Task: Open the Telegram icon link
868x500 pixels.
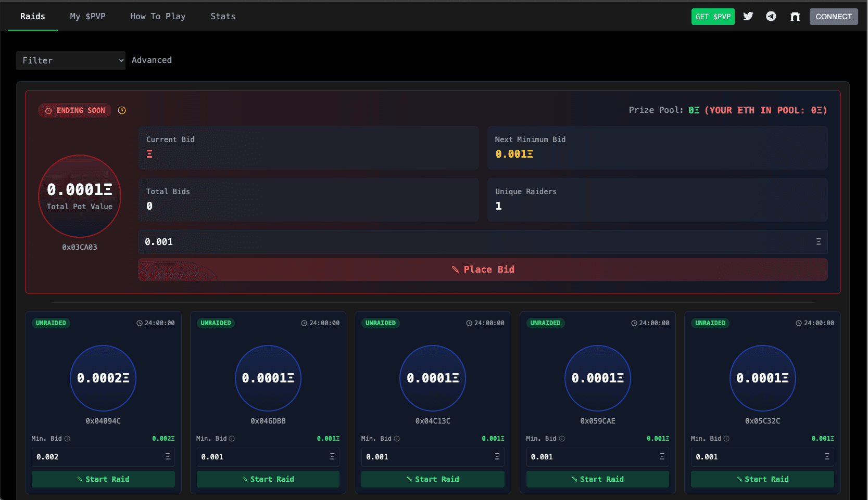Action: [771, 17]
